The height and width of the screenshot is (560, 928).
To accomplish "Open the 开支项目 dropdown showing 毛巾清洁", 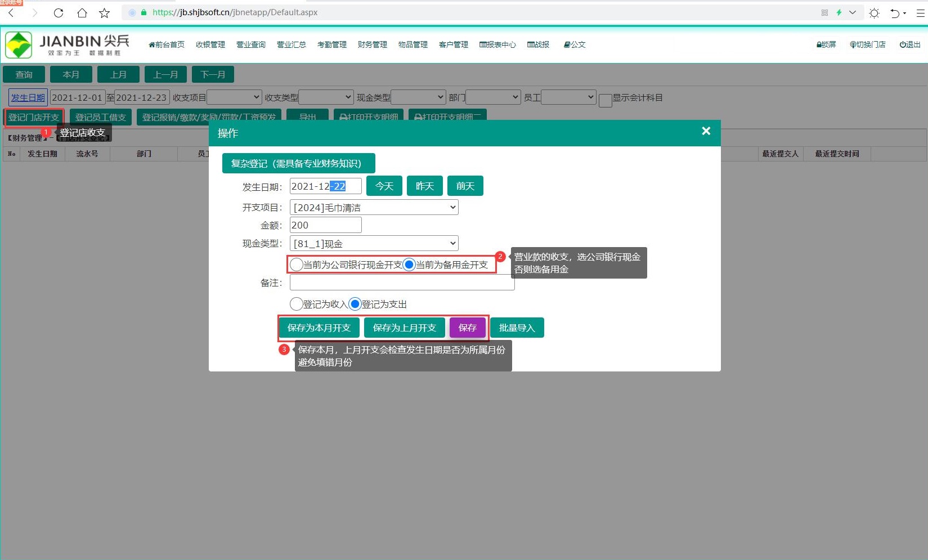I will 374,208.
